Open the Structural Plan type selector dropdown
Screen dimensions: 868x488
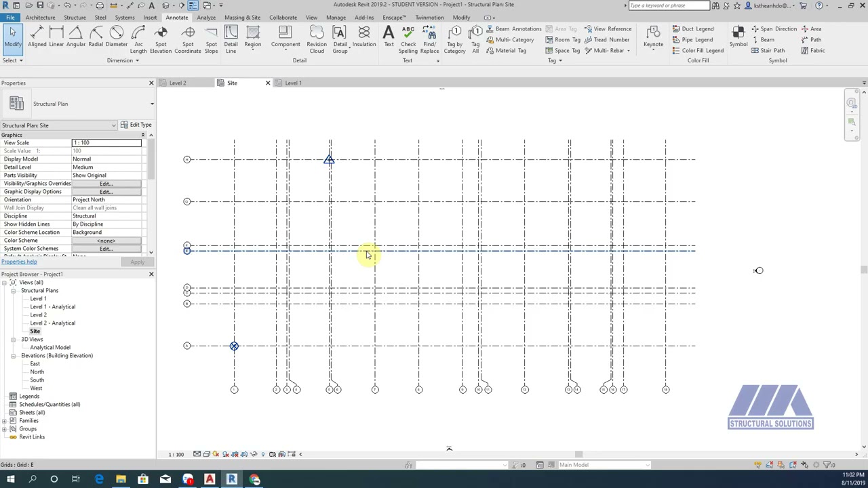pos(152,104)
